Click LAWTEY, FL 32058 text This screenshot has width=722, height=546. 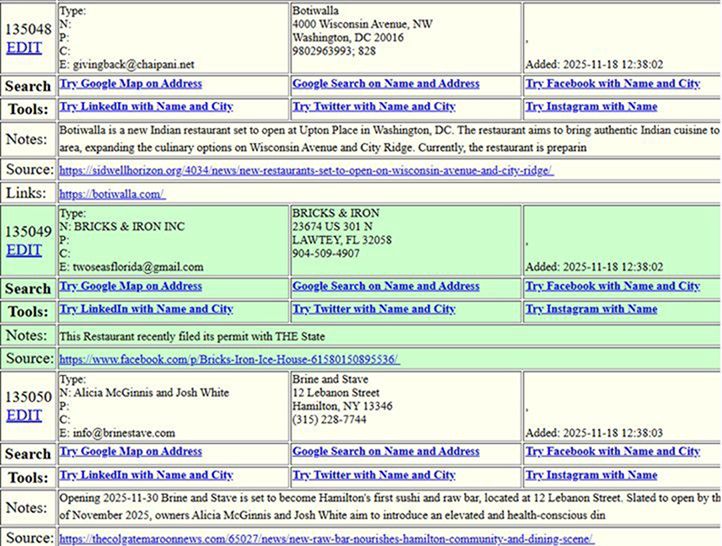[342, 240]
